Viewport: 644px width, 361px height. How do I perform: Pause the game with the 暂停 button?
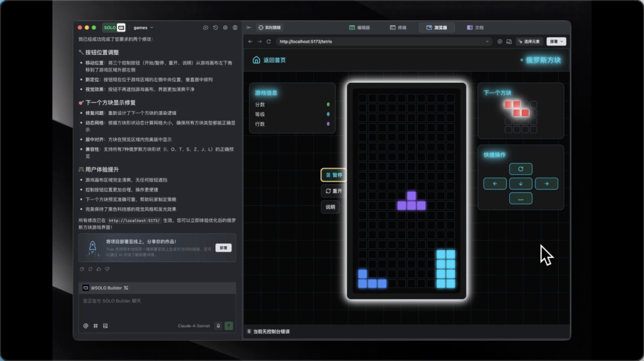coord(333,175)
